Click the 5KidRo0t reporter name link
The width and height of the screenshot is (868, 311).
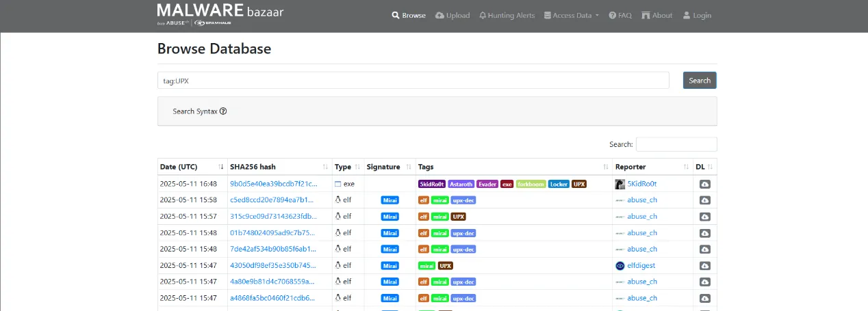(642, 184)
